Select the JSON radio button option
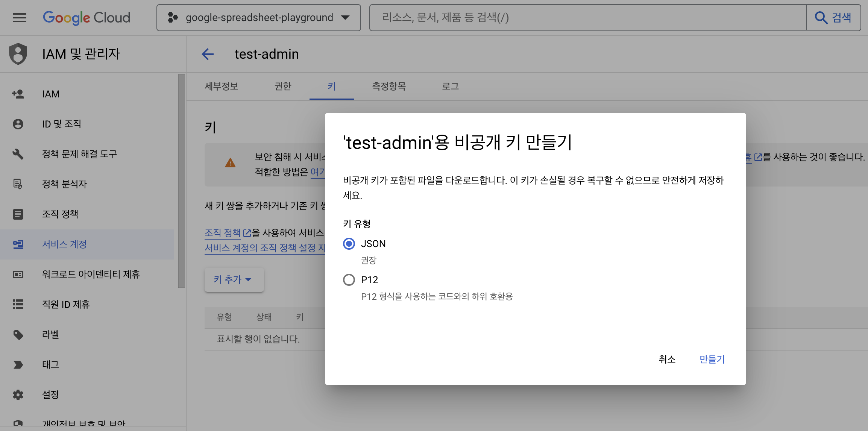 coord(349,243)
